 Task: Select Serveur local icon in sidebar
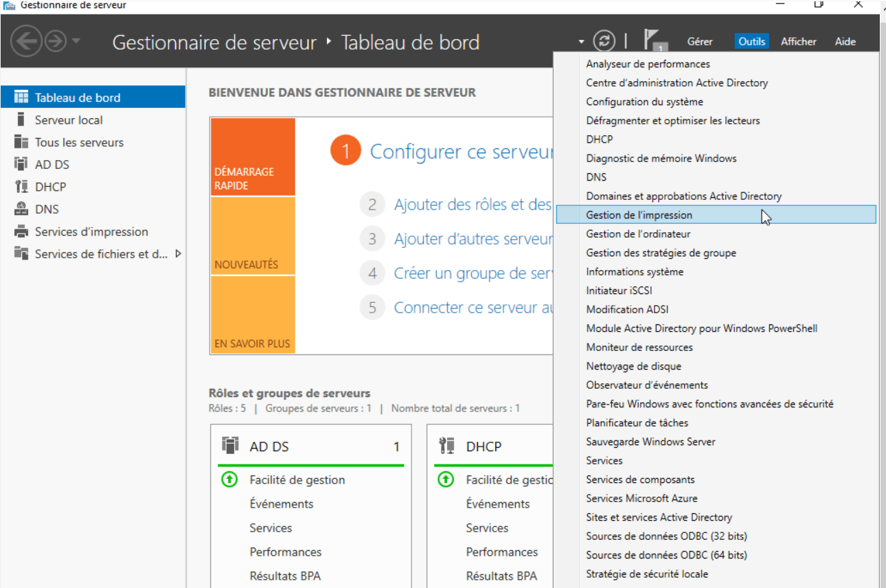21,120
